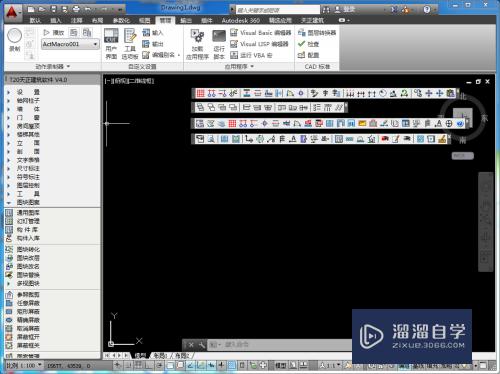This screenshot has height=374, width=500.
Task: Open the layer translator (图层转换器)
Action: coord(317,33)
